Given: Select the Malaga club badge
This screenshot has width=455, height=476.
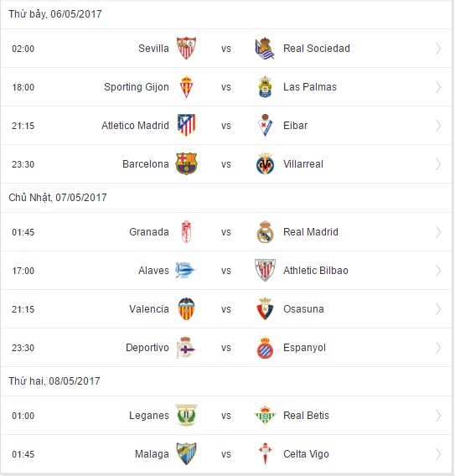Looking at the screenshot, I should (186, 454).
